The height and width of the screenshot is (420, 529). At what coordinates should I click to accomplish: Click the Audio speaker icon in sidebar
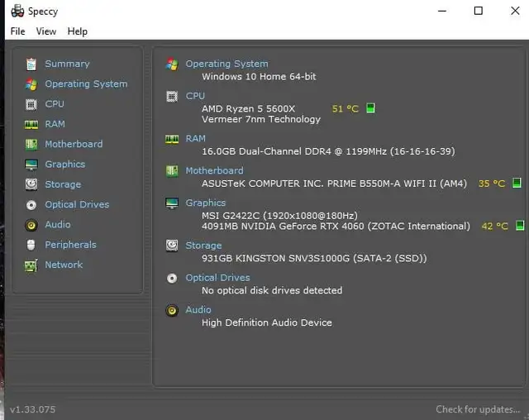point(31,225)
